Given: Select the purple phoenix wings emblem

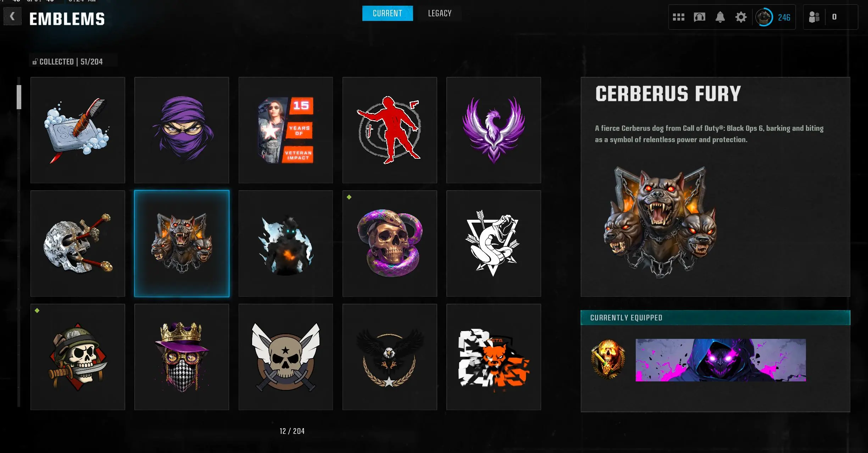Looking at the screenshot, I should [494, 130].
